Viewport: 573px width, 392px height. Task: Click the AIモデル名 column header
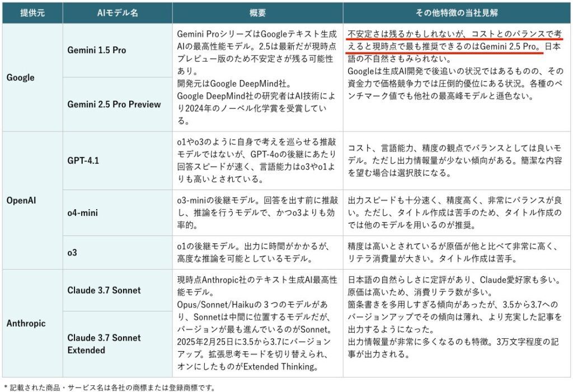click(x=118, y=13)
